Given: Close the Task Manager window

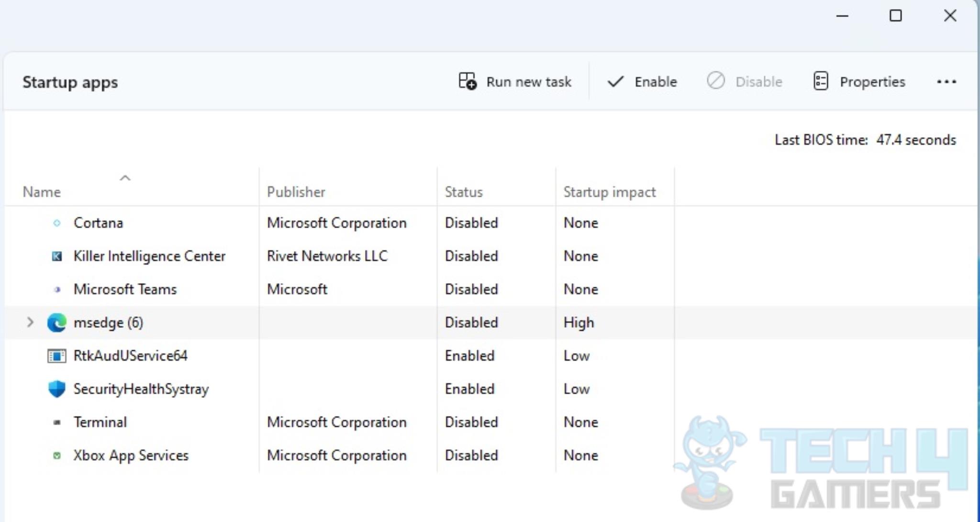Looking at the screenshot, I should coord(950,16).
